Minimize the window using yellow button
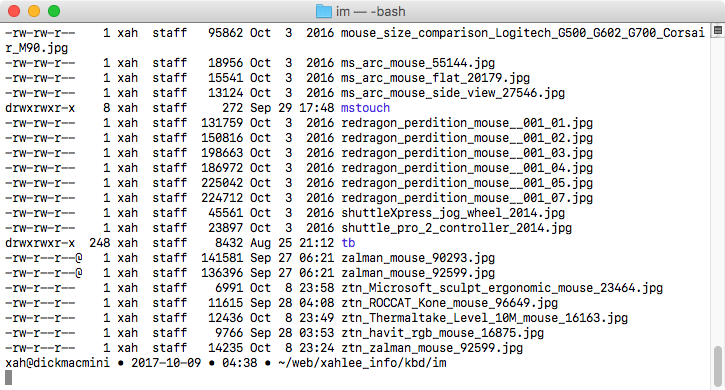This screenshot has width=725, height=390. pyautogui.click(x=34, y=11)
